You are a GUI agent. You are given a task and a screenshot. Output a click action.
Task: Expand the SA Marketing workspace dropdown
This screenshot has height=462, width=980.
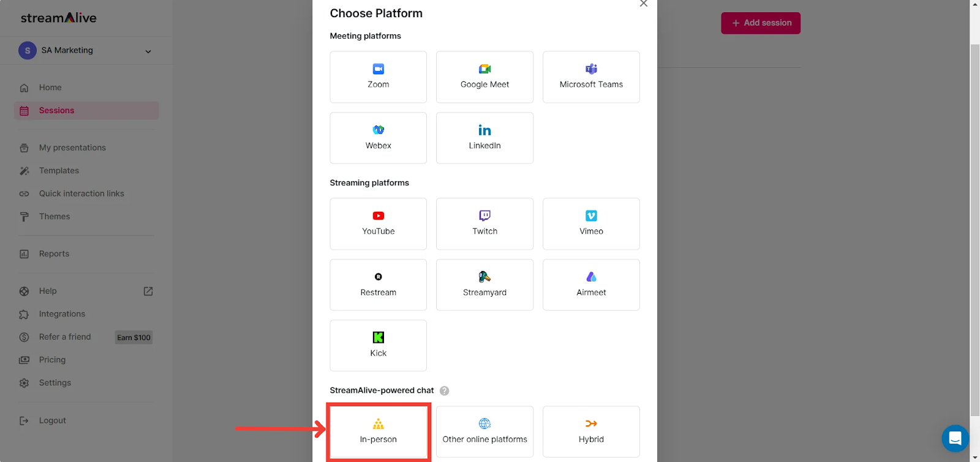[x=148, y=51]
